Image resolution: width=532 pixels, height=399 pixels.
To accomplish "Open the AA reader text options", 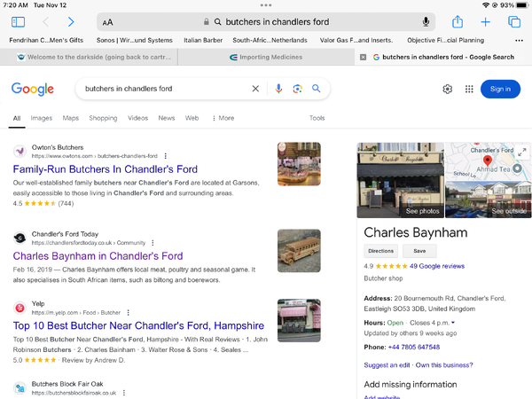I will pyautogui.click(x=107, y=22).
